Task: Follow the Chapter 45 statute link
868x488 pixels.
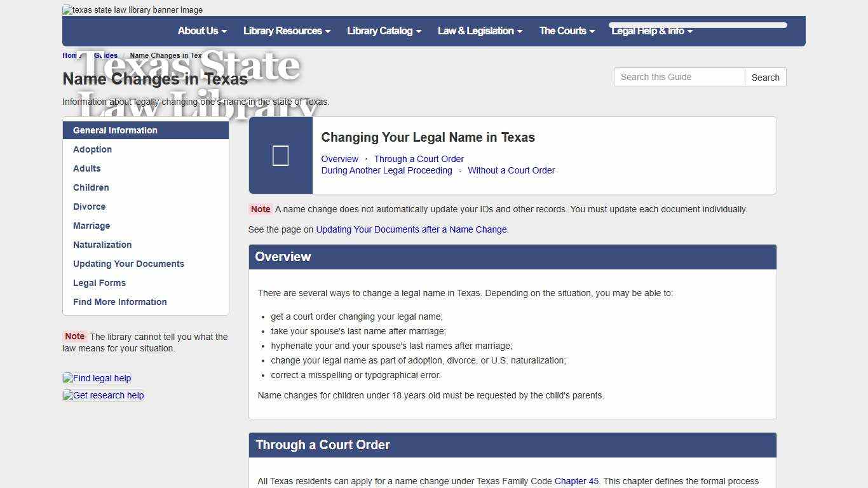Action: pyautogui.click(x=576, y=481)
